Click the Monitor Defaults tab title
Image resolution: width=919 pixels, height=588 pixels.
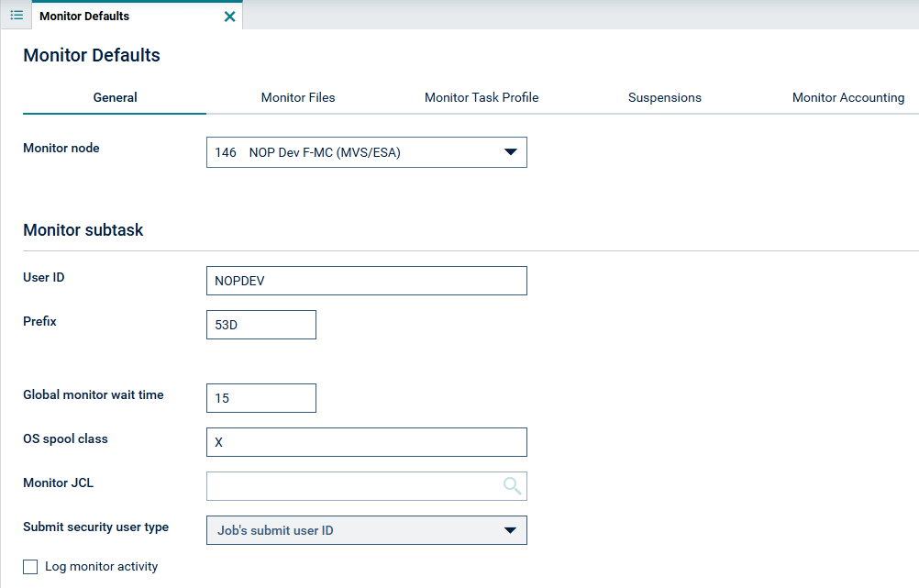tap(84, 16)
